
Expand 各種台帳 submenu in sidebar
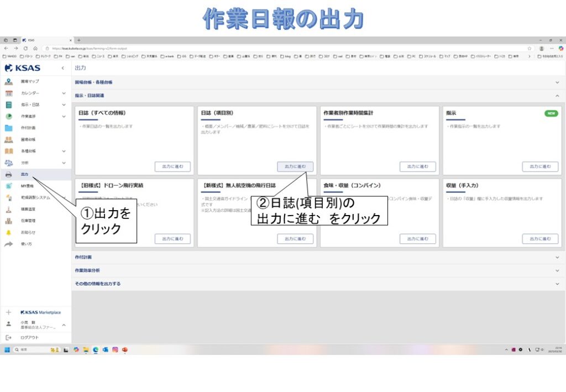pos(64,151)
